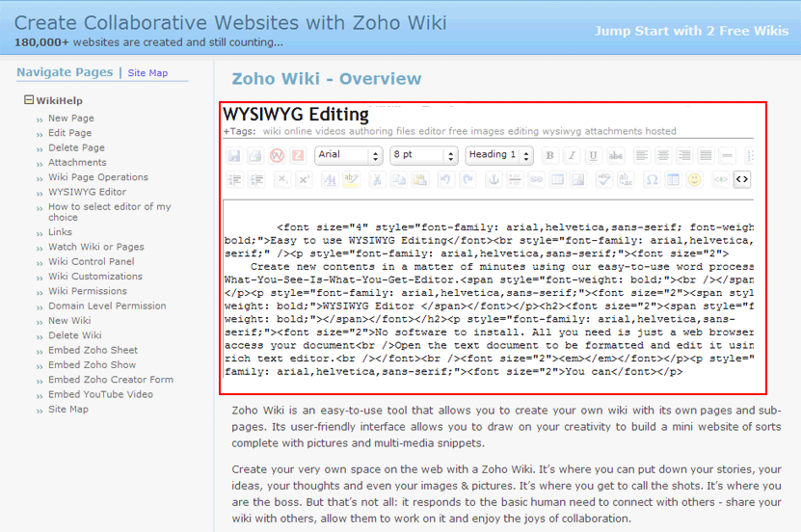The image size is (801, 532).
Task: Open the Edit Page help link
Action: point(70,133)
